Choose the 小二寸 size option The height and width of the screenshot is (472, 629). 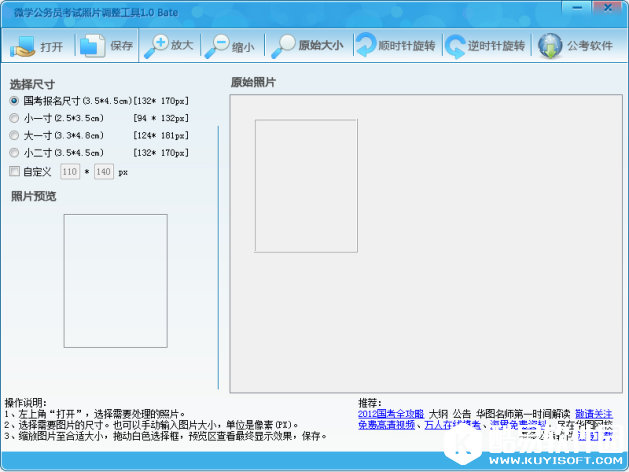(x=14, y=152)
